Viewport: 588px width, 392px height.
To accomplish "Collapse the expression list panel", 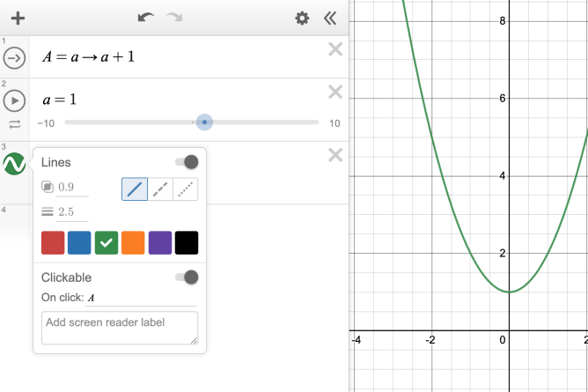I will click(x=330, y=18).
